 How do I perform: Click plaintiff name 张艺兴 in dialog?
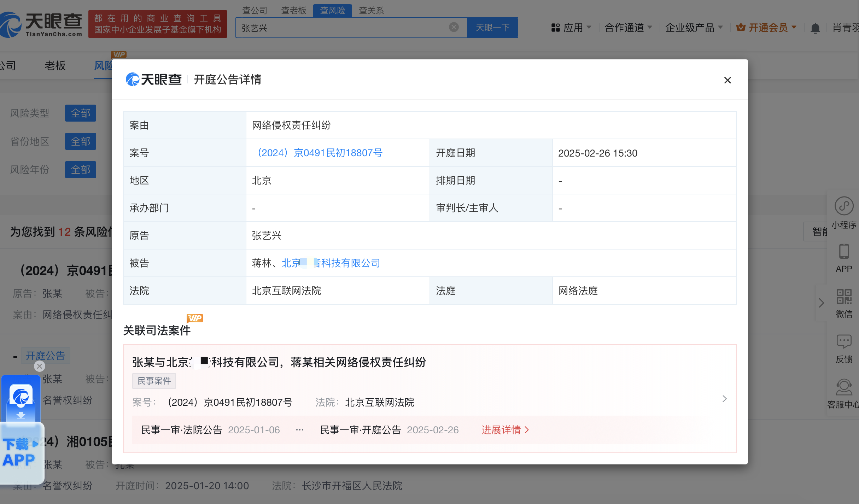[267, 235]
